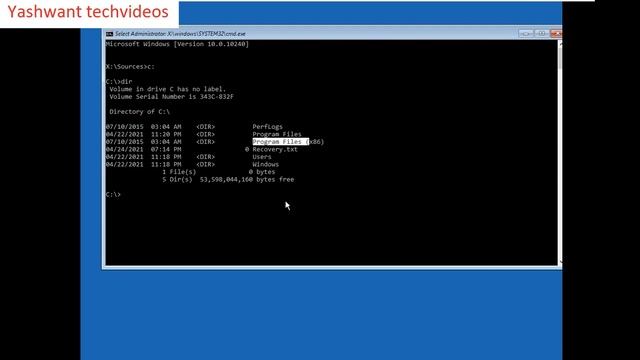
Task: Click the 'Program Files' directory name dated 04/22/2021
Action: pos(277,134)
